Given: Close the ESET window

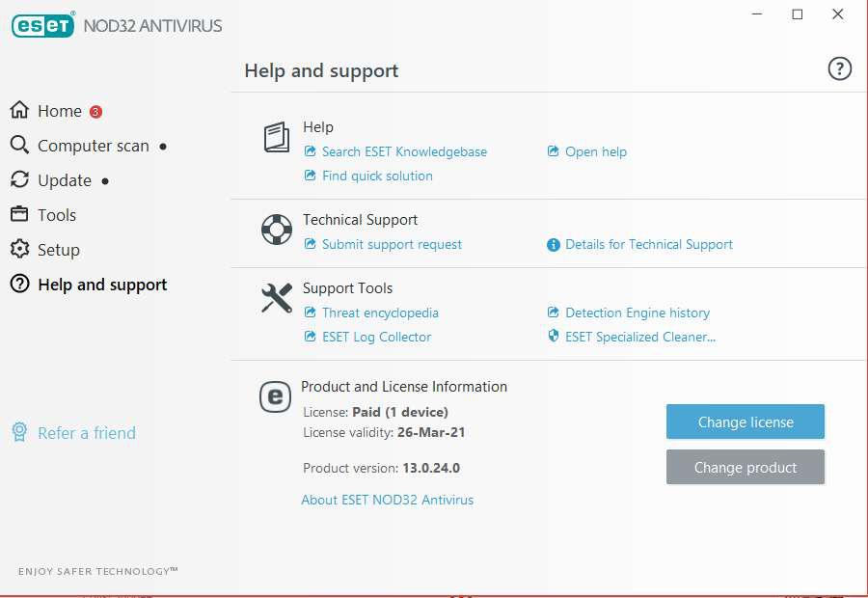Looking at the screenshot, I should (x=837, y=14).
